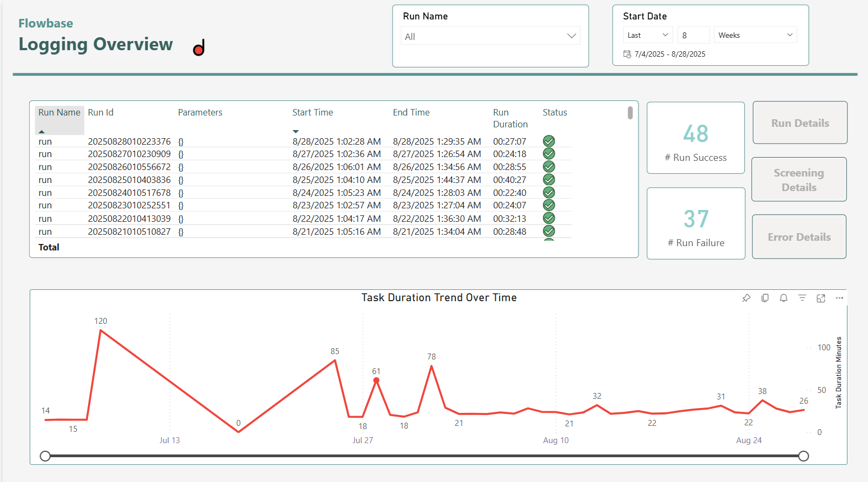Click the Error Details button
Screen dimensions: 868x482
click(799, 237)
